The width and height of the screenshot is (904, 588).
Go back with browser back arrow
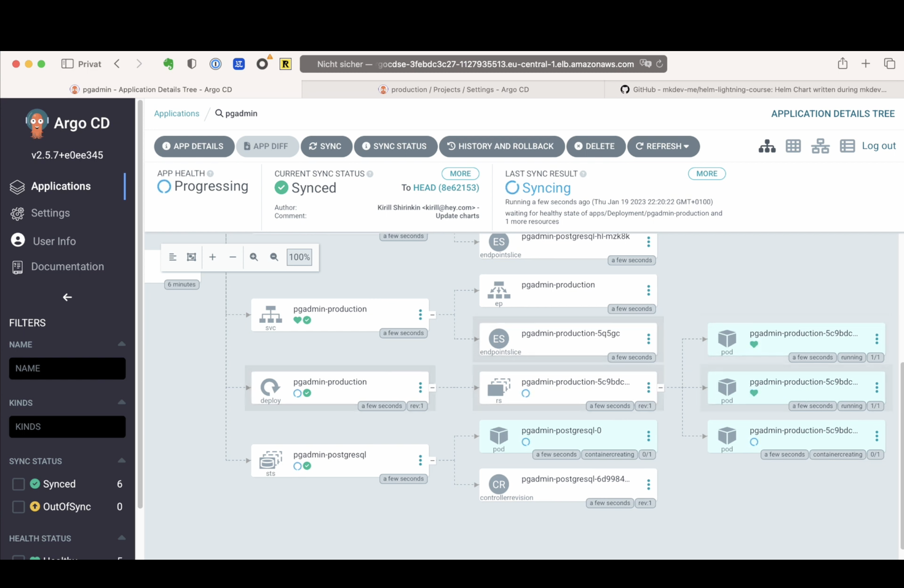pyautogui.click(x=117, y=64)
